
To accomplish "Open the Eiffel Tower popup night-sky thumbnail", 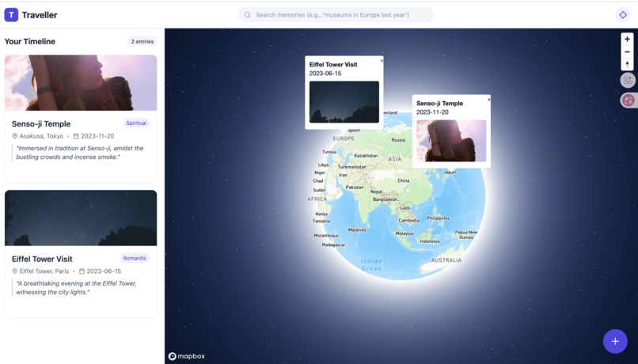I will tap(344, 101).
